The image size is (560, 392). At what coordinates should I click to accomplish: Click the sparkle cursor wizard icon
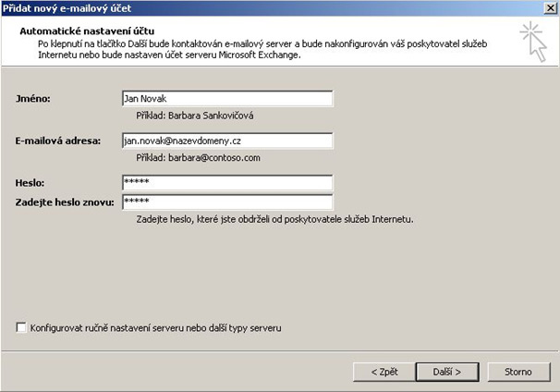[531, 43]
